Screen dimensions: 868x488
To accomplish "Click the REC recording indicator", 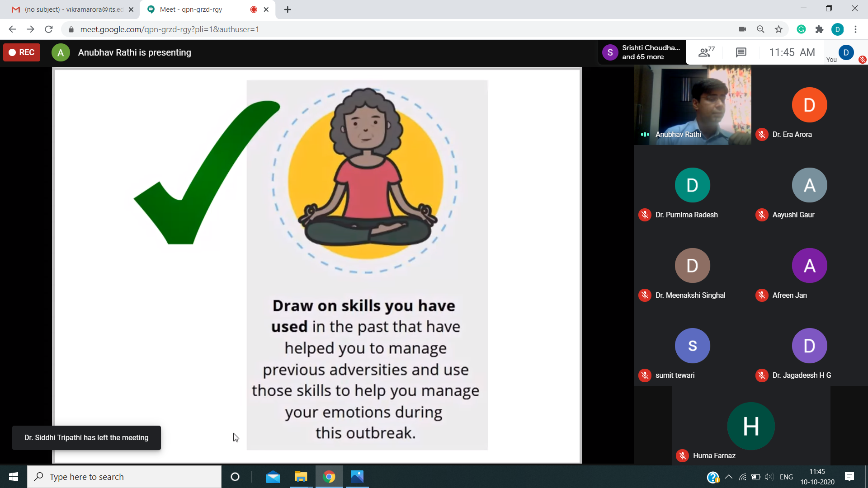I will coord(22,52).
